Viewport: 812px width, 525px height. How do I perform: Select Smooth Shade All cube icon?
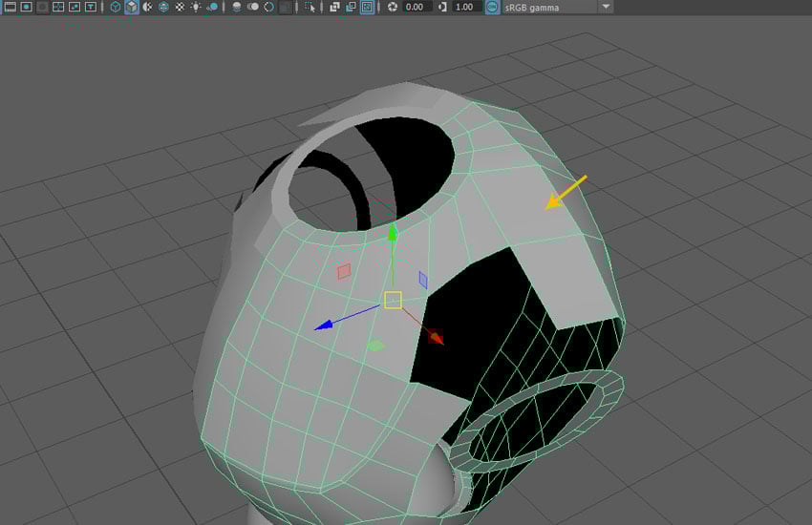[132, 7]
